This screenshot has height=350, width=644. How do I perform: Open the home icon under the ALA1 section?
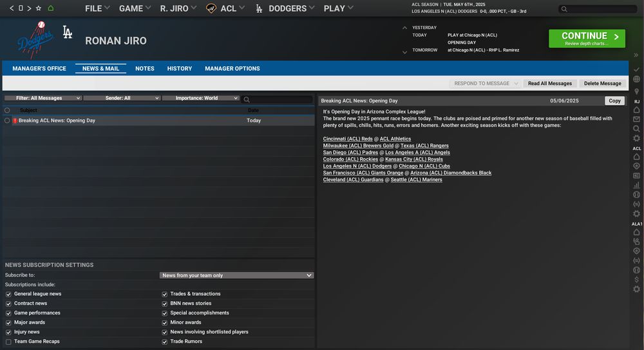(x=636, y=232)
